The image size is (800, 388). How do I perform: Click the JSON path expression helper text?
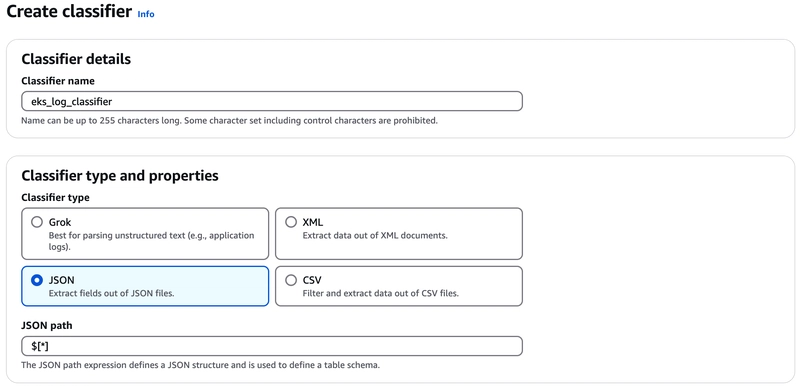click(x=201, y=366)
